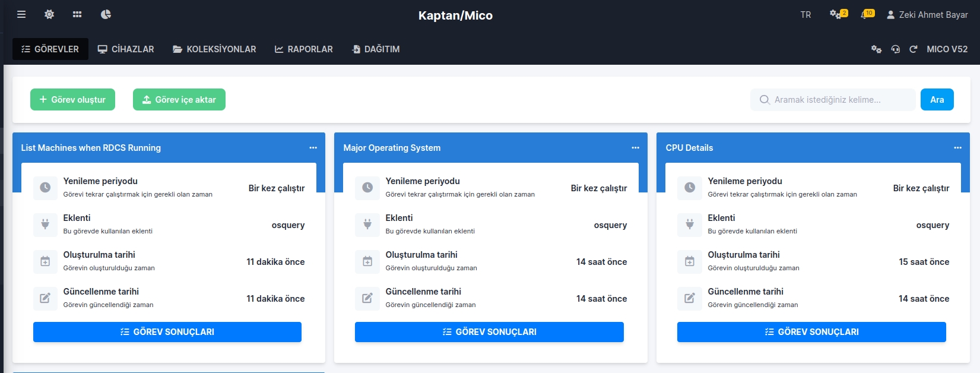Open the apps grid icon

point(77,14)
